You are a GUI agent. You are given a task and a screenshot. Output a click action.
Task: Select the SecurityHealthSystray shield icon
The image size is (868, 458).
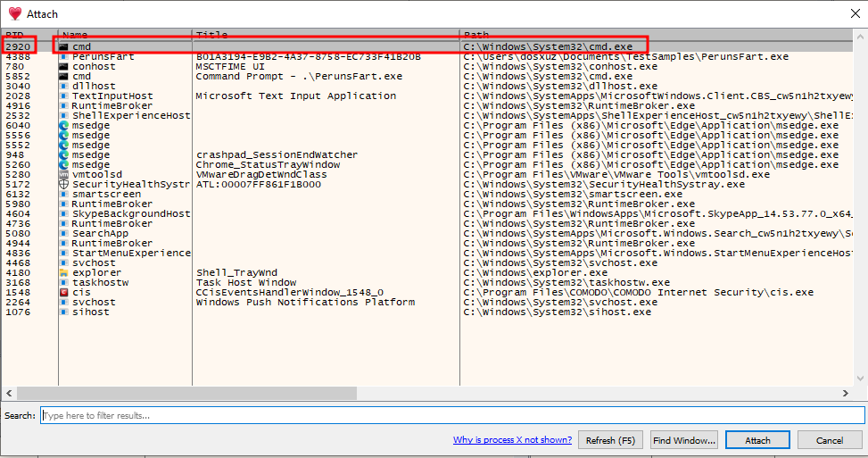point(63,184)
